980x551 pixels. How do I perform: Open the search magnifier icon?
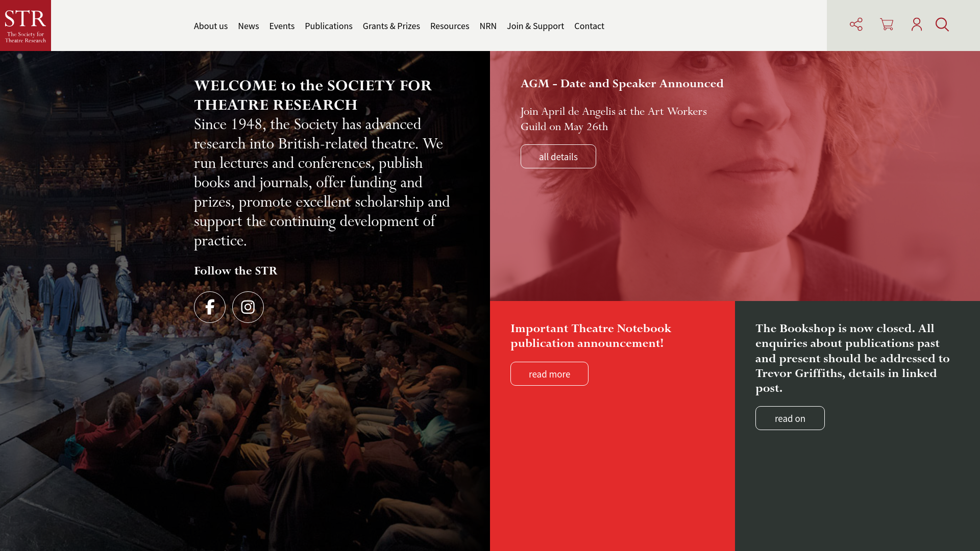[942, 24]
